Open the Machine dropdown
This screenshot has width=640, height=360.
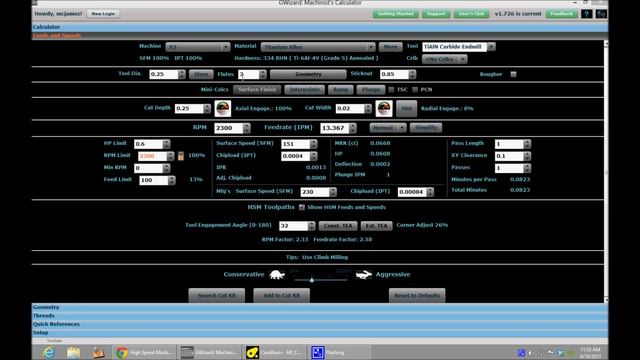(198, 47)
